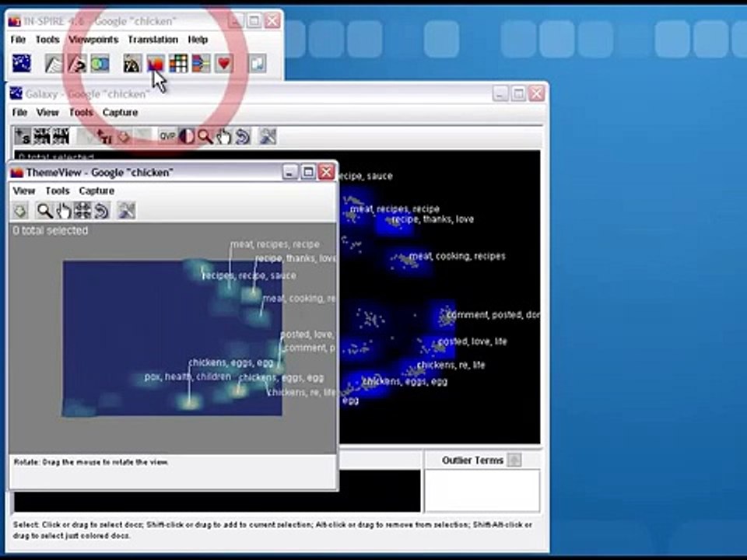Click the plus S select icon in Galaxy toolbar
Screen dimensions: 747x560
[23, 136]
